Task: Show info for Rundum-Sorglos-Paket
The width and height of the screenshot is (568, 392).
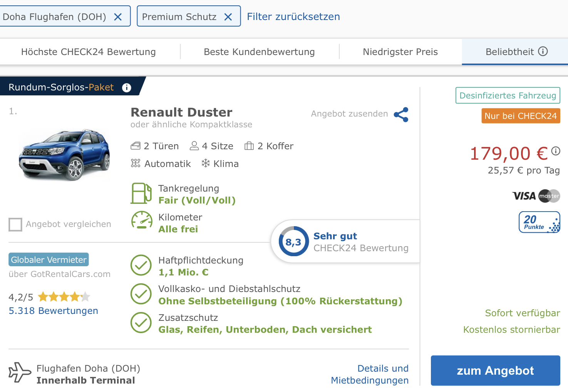Action: [x=126, y=88]
